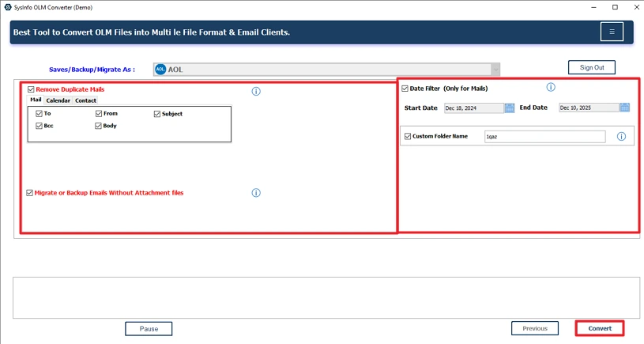The height and width of the screenshot is (344, 644).
Task: Toggle the From field checkbox
Action: pyautogui.click(x=99, y=113)
